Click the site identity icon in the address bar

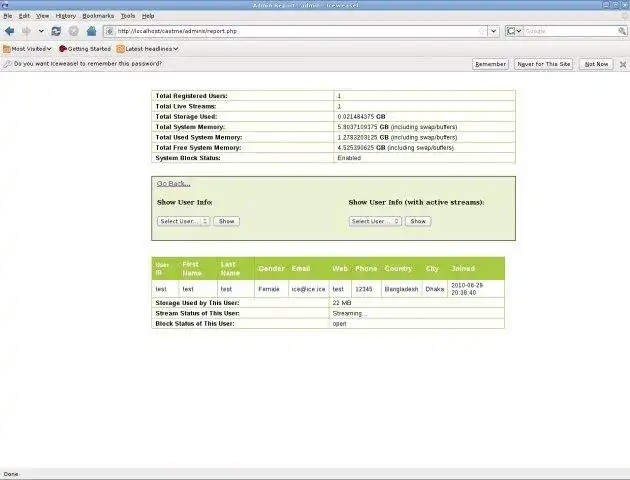pos(109,31)
